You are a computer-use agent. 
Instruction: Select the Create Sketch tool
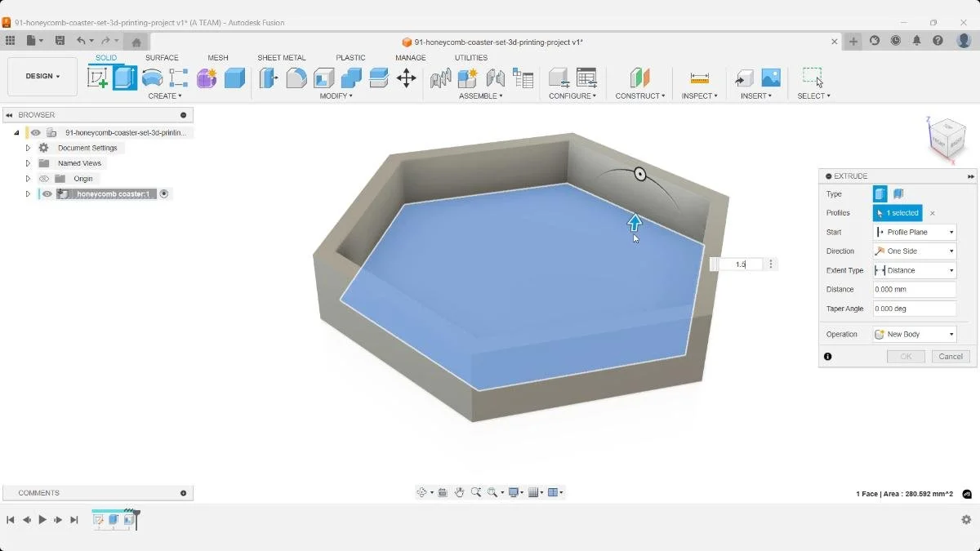[99, 77]
